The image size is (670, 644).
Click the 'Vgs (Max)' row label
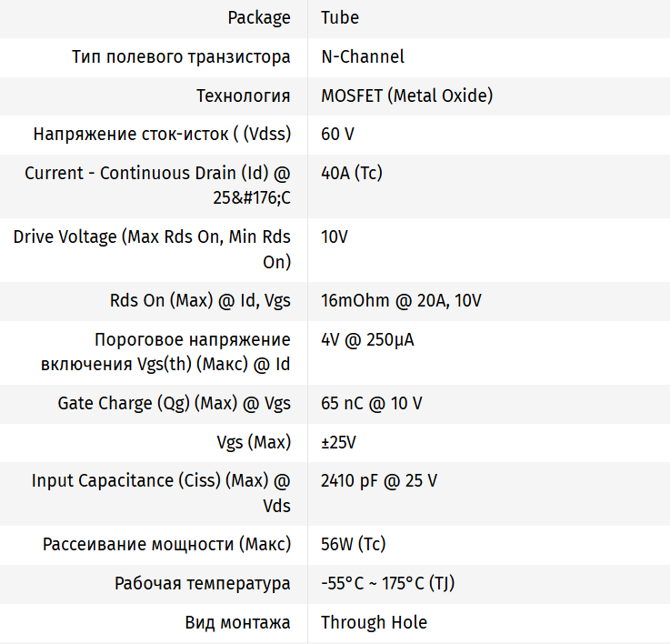point(254,443)
